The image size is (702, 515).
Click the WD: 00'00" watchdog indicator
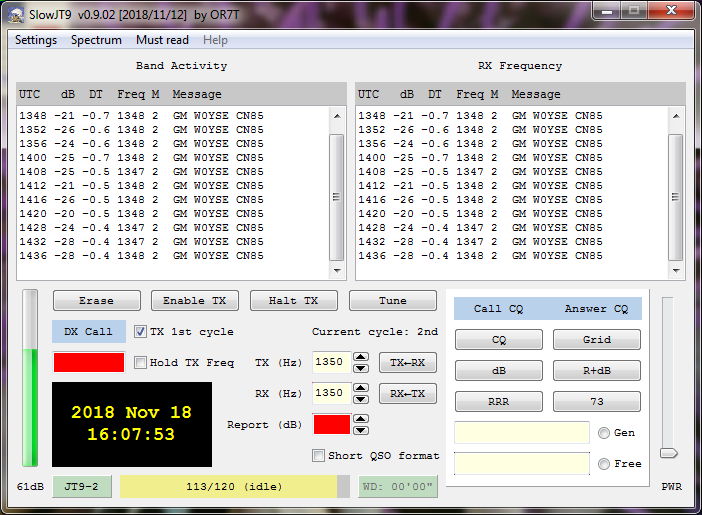tap(398, 486)
